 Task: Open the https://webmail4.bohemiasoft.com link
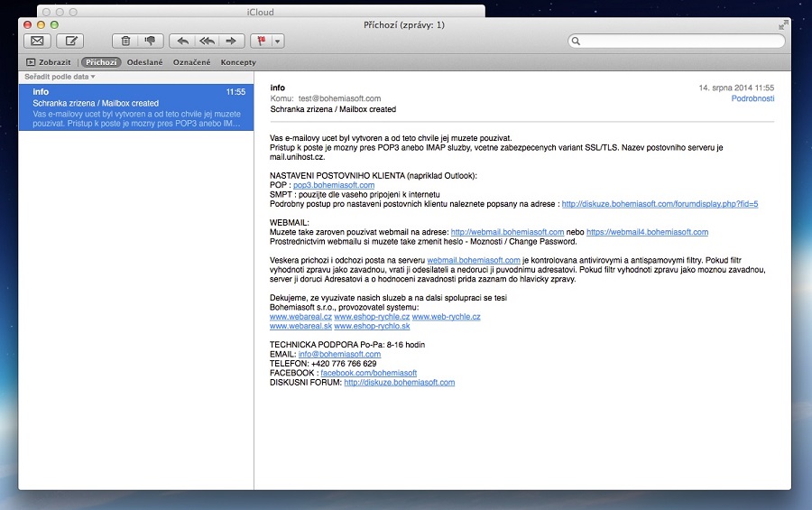click(647, 232)
